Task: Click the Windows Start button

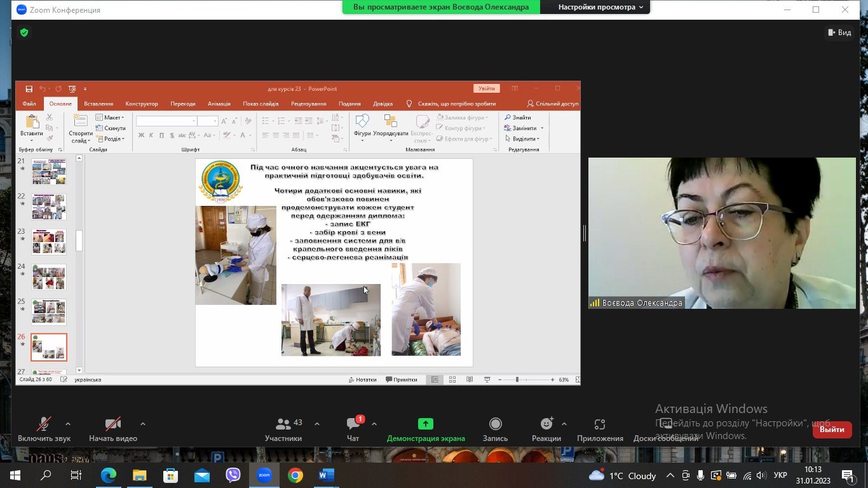Action: tap(15, 475)
